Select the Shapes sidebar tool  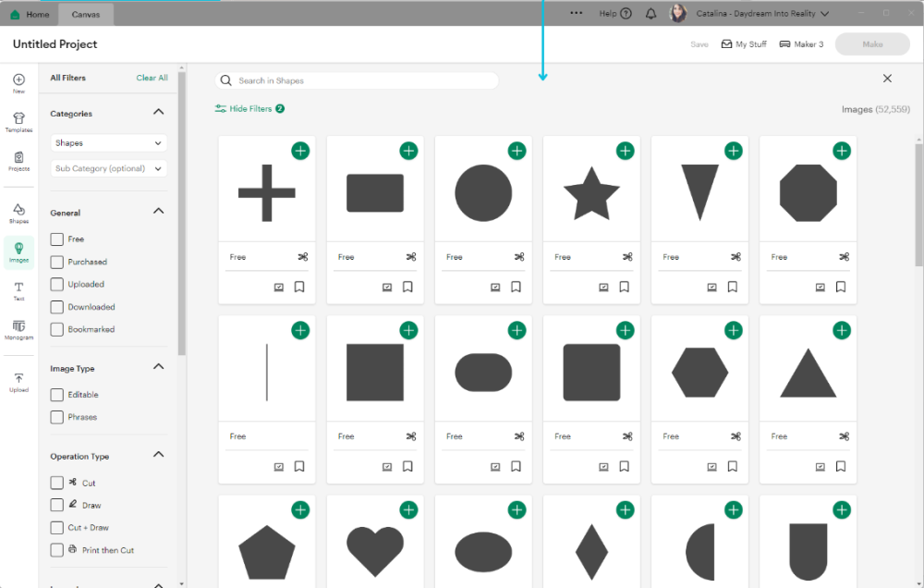tap(18, 214)
